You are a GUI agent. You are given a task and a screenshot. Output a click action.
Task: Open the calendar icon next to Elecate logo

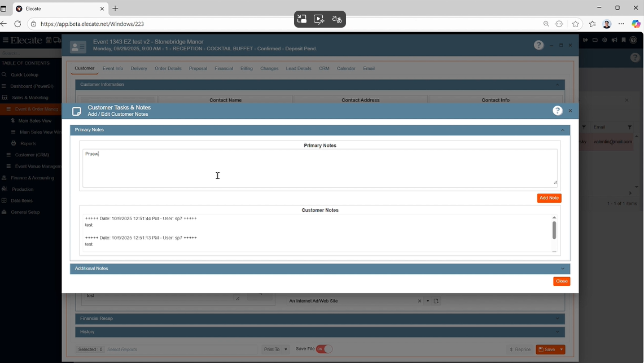point(49,40)
